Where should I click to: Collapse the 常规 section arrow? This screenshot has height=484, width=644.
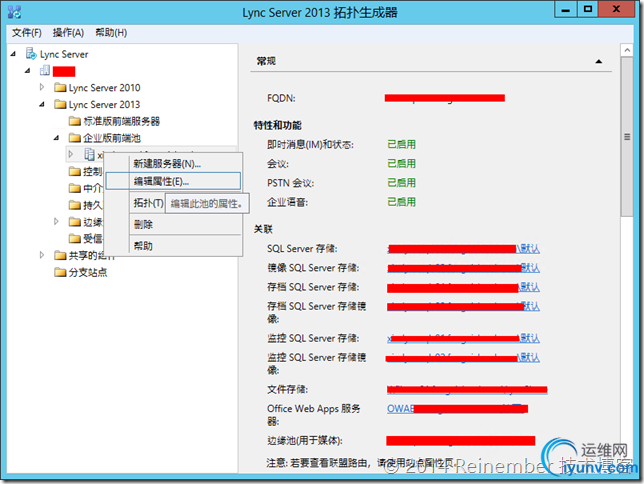pos(599,62)
